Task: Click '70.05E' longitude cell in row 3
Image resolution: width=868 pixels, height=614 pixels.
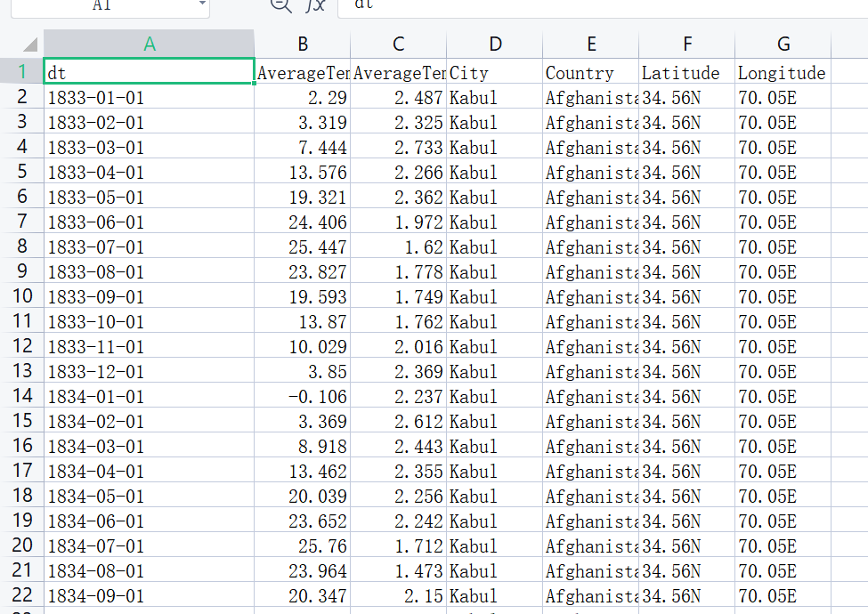Action: pos(783,122)
